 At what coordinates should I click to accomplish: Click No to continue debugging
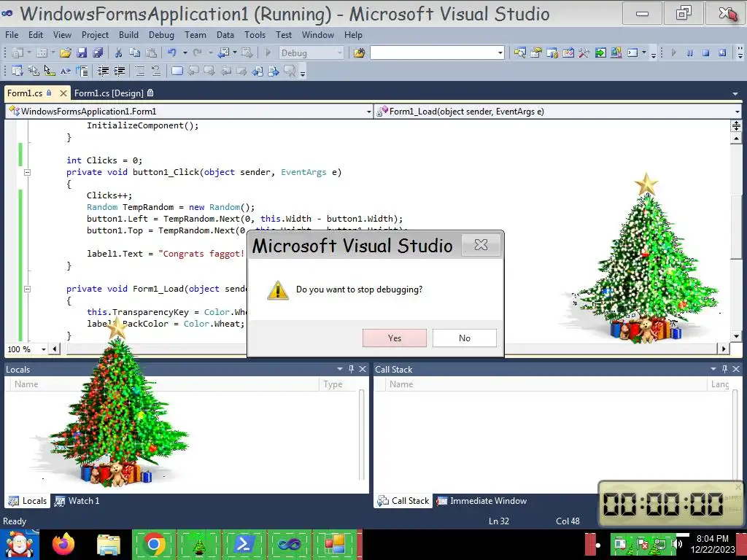click(x=465, y=338)
